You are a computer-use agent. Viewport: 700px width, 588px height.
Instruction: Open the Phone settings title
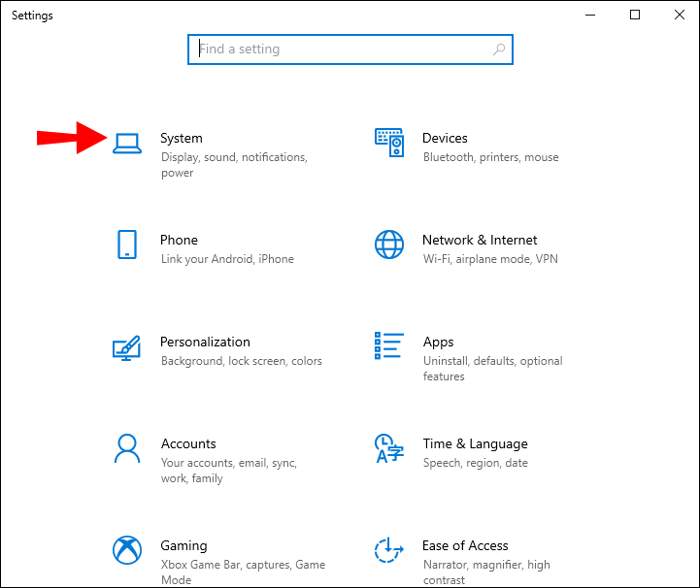pos(179,241)
